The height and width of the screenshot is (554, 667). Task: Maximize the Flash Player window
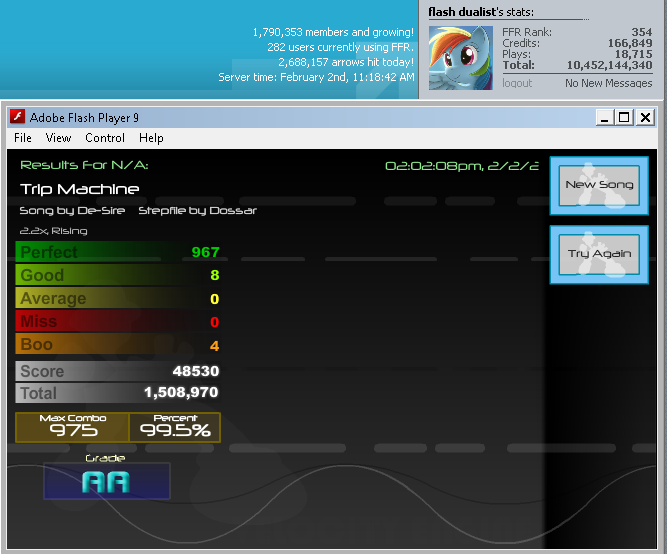coord(624,117)
